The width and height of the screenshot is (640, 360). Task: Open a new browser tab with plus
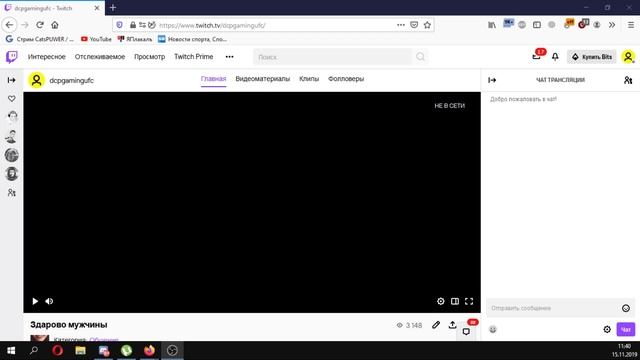coord(113,8)
